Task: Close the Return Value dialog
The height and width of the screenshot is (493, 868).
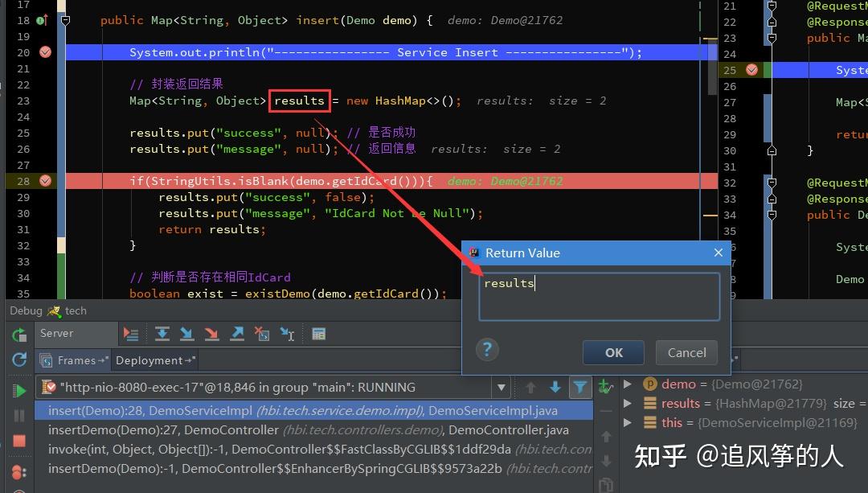Action: point(718,253)
